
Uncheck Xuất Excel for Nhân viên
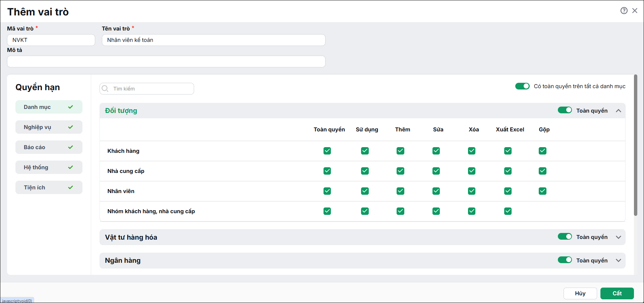pos(508,191)
